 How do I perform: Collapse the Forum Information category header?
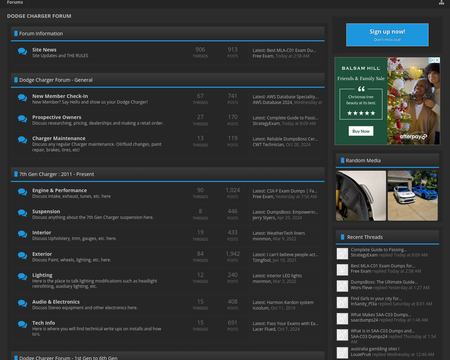coord(168,33)
